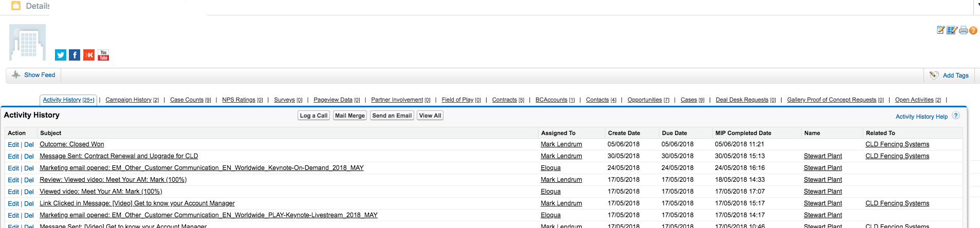This screenshot has width=980, height=228.
Task: Open the Facebook social profile icon
Action: point(75,55)
